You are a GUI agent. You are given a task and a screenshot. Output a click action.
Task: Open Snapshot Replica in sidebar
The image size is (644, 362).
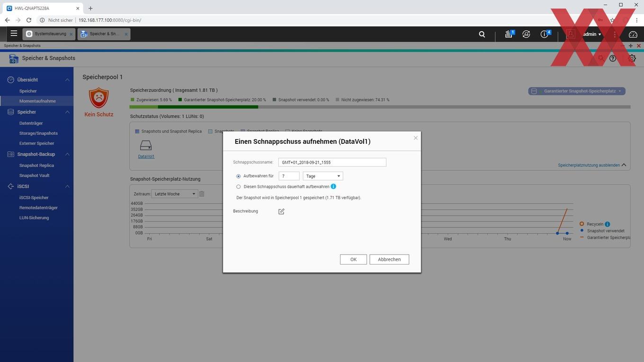point(36,166)
